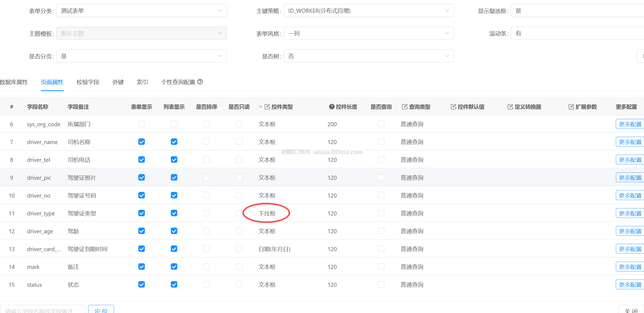This screenshot has height=313, width=644.
Task: Enable 列表显示 checkbox for sys_org_code
Action: [174, 124]
